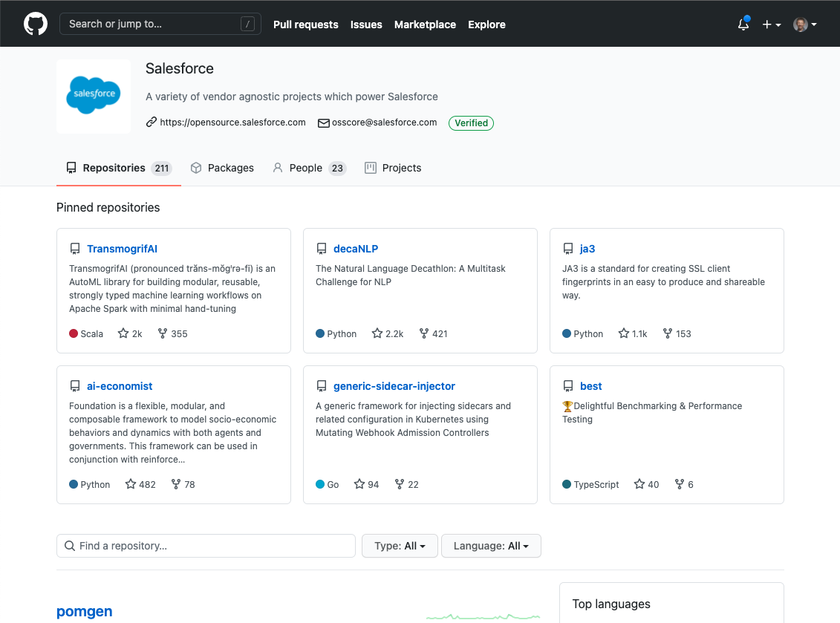This screenshot has width=840, height=623.
Task: Click the Verified badge
Action: (471, 123)
